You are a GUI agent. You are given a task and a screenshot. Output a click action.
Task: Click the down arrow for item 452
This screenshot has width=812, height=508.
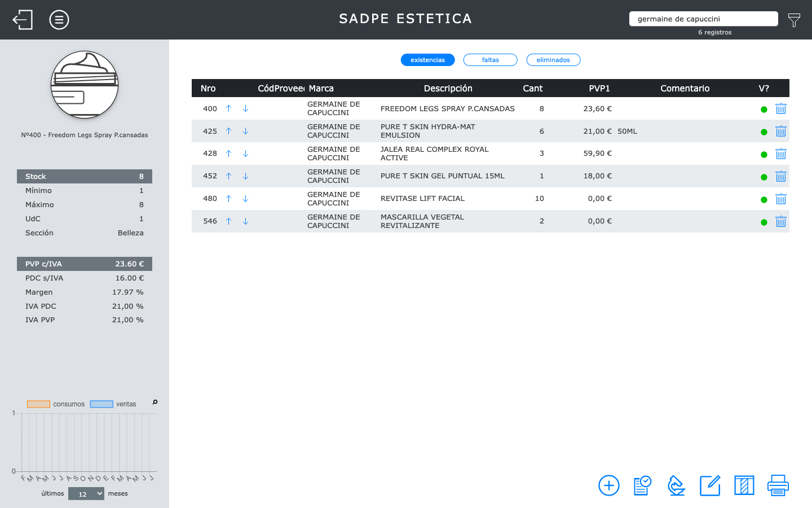pos(245,176)
